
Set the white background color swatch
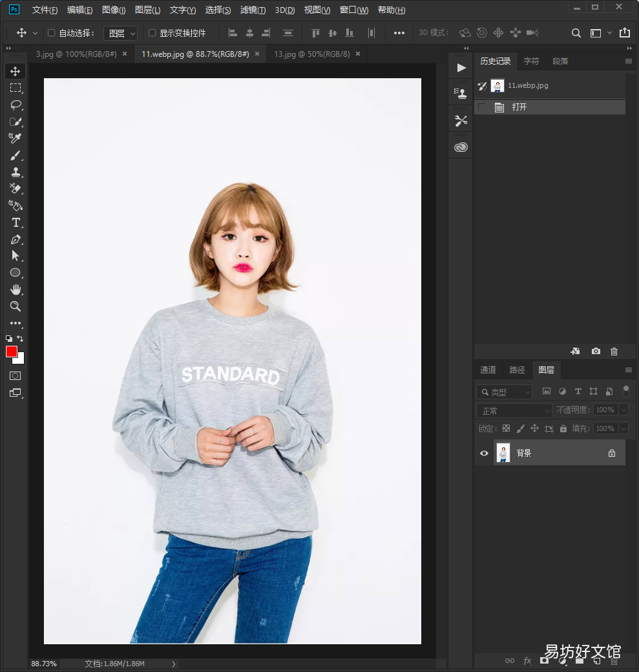tap(21, 359)
